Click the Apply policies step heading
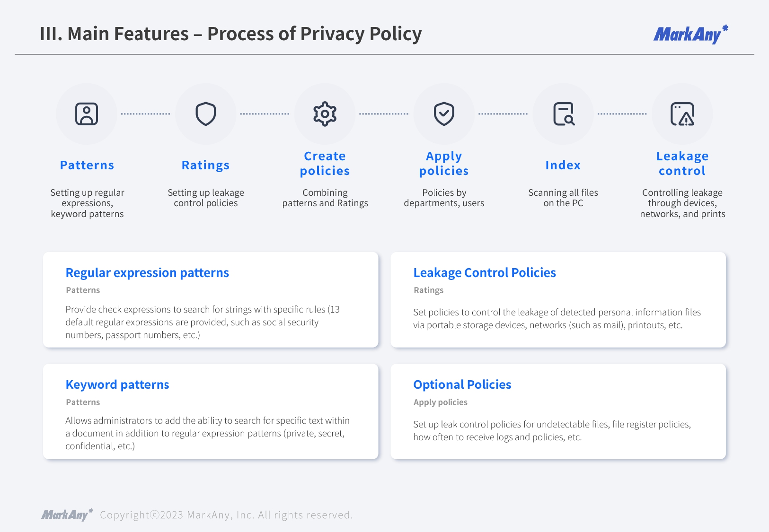769x532 pixels. [x=444, y=163]
